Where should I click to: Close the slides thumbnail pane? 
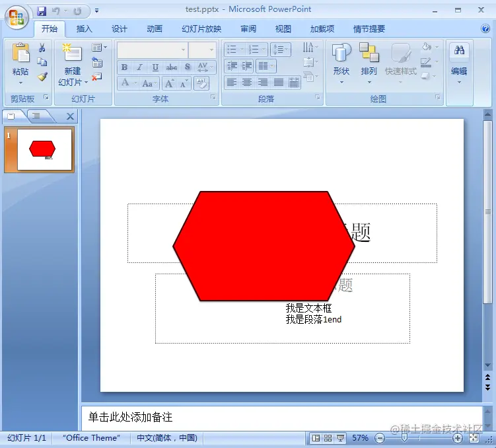tap(70, 116)
